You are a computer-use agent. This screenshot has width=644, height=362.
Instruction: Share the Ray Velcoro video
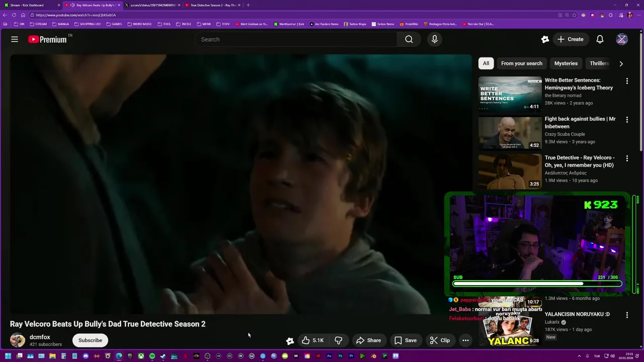coord(369,340)
